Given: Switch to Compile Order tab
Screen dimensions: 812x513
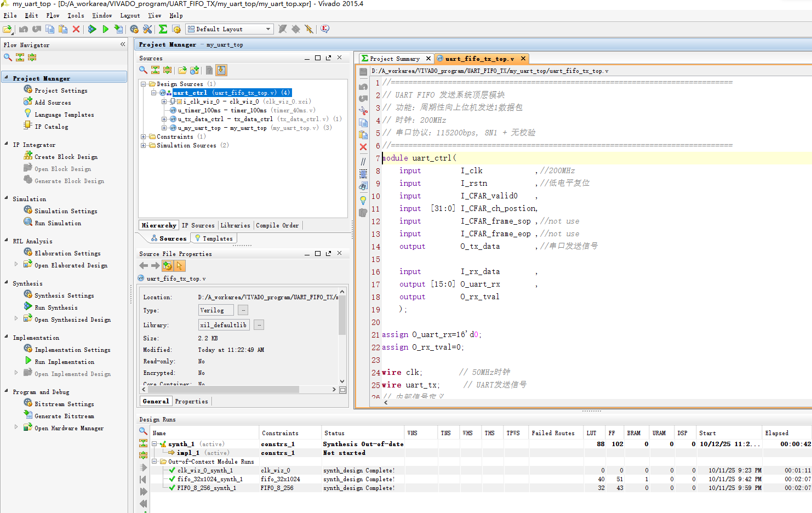Looking at the screenshot, I should 277,225.
